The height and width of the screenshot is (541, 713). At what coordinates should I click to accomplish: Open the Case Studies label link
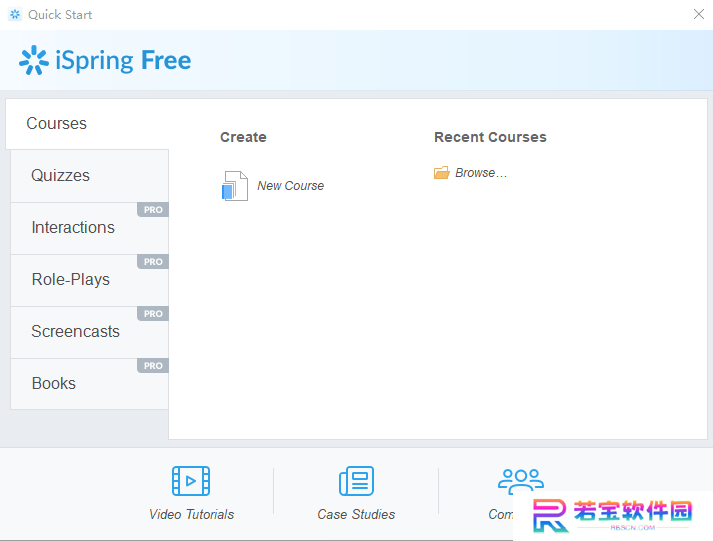(x=356, y=514)
